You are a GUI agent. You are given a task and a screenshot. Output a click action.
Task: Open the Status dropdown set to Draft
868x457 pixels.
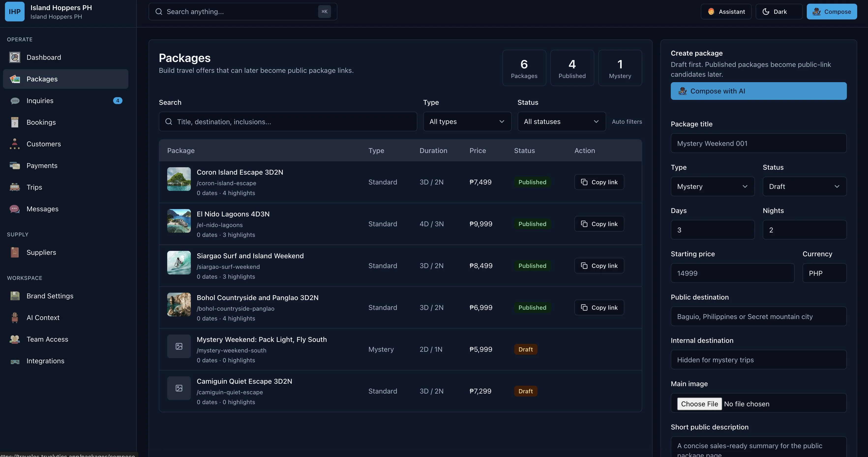(x=804, y=186)
